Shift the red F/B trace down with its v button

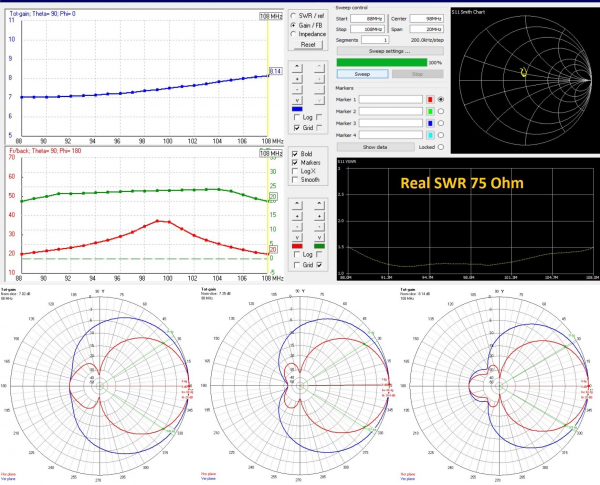pyautogui.click(x=297, y=237)
